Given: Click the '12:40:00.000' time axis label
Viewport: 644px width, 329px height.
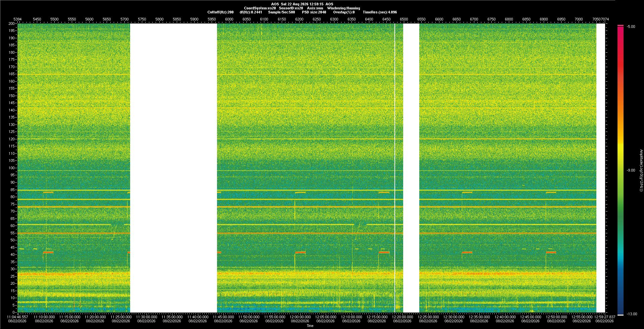Looking at the screenshot, I should (x=505, y=317).
